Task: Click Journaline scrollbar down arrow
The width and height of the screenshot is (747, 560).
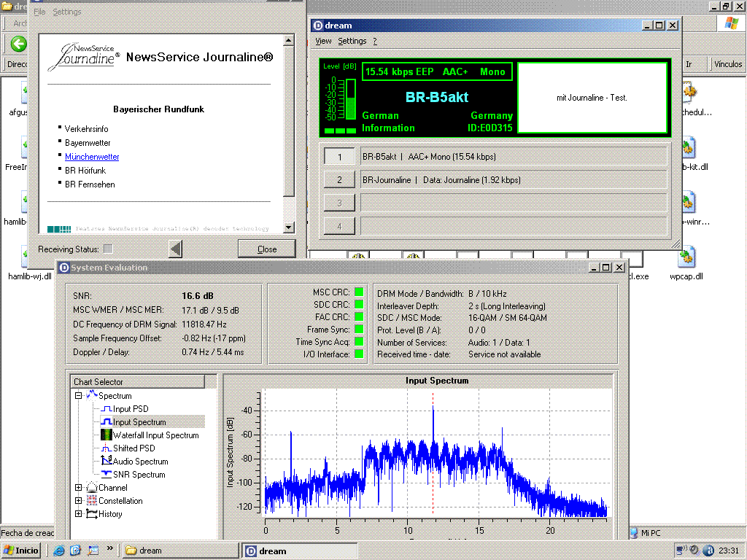Action: click(x=288, y=227)
